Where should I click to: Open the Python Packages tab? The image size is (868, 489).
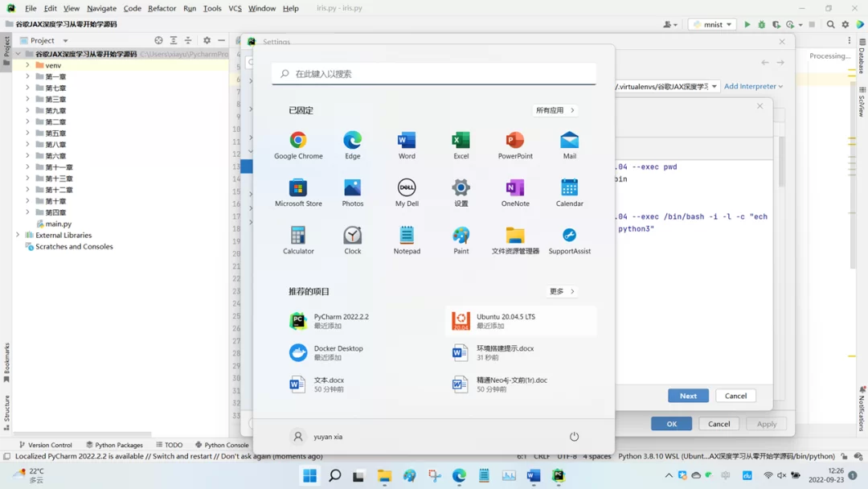point(115,445)
